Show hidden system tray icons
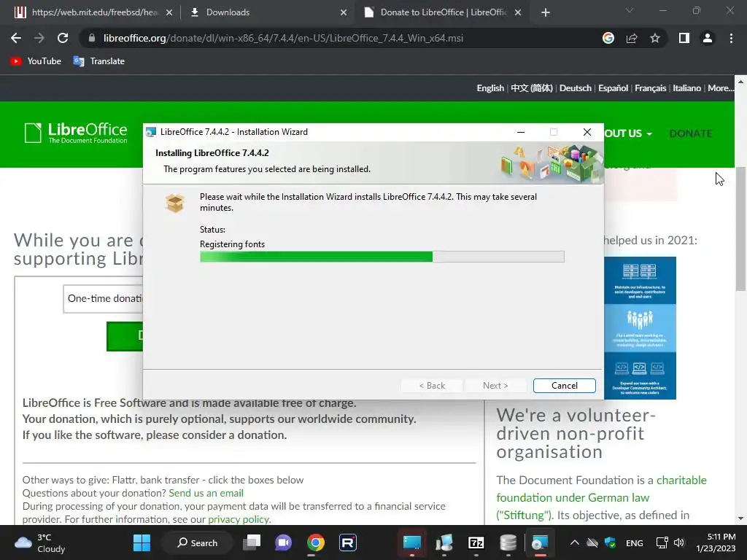This screenshot has height=560, width=747. (575, 542)
